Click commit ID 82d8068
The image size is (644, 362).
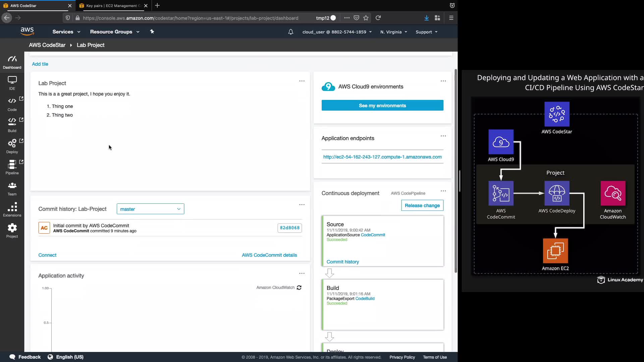pos(289,228)
